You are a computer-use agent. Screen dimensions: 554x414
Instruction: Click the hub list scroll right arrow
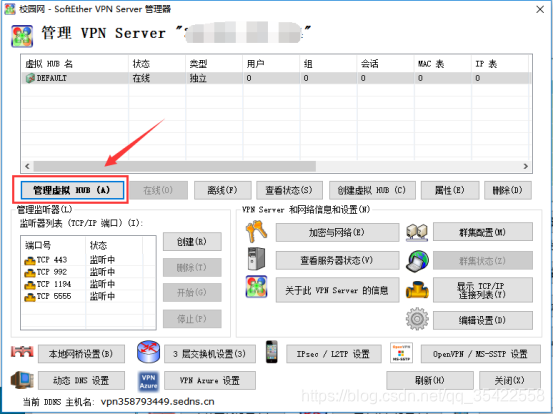[526, 166]
